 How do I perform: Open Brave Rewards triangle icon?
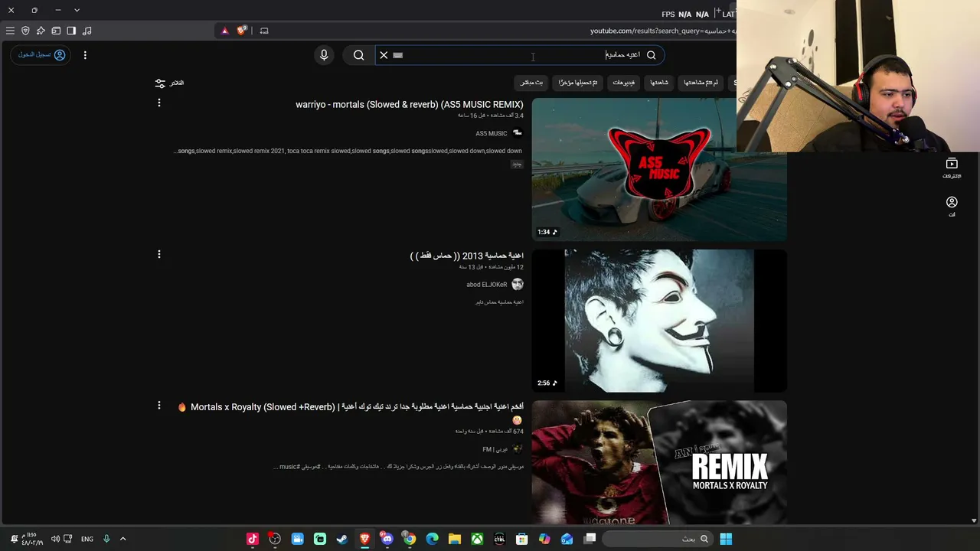(224, 31)
